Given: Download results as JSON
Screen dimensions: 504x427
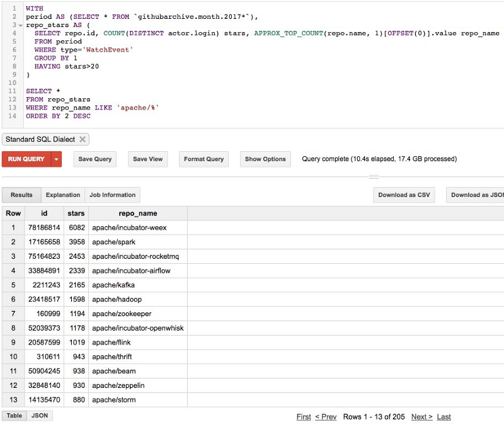Looking at the screenshot, I should click(x=476, y=195).
